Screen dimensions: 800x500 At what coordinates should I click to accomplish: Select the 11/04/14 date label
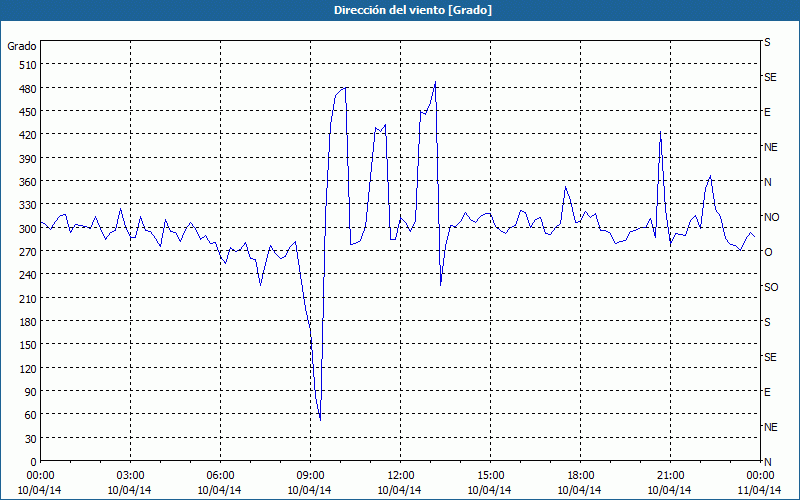[x=759, y=490]
